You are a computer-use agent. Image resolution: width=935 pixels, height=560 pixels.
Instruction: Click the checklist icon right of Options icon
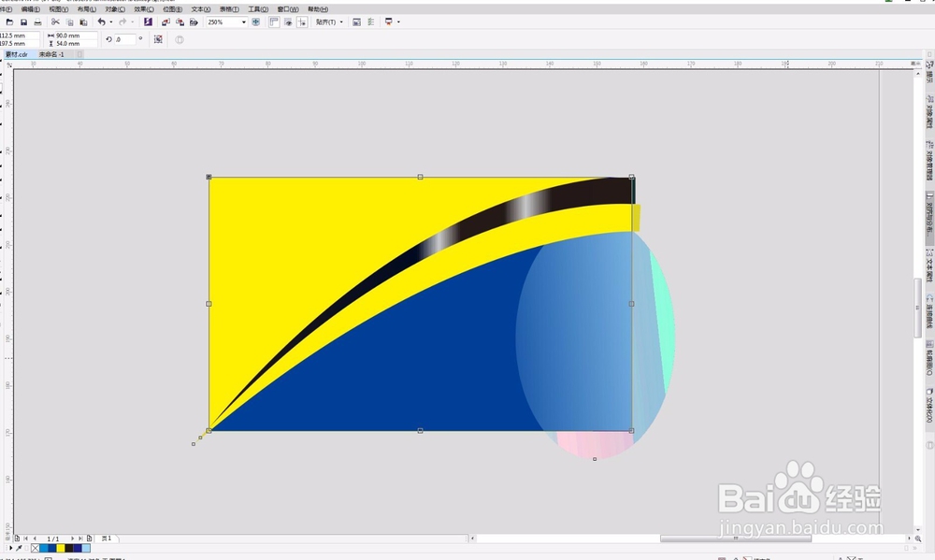371,22
